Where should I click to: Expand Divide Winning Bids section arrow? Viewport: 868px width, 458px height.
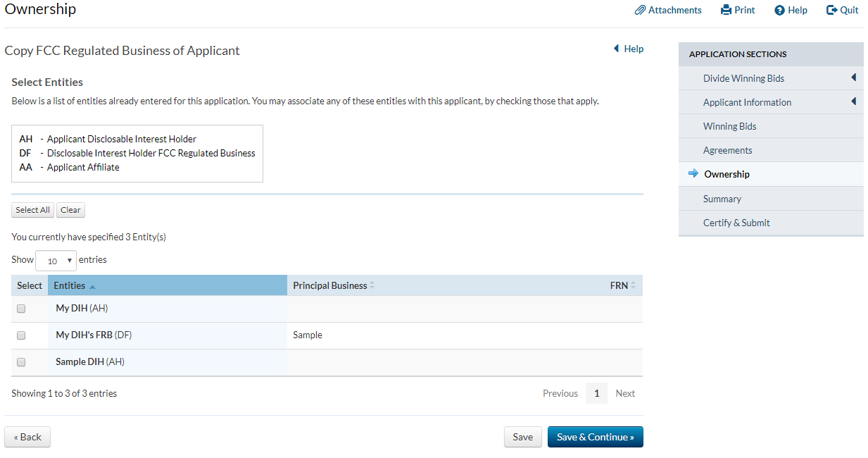point(853,78)
